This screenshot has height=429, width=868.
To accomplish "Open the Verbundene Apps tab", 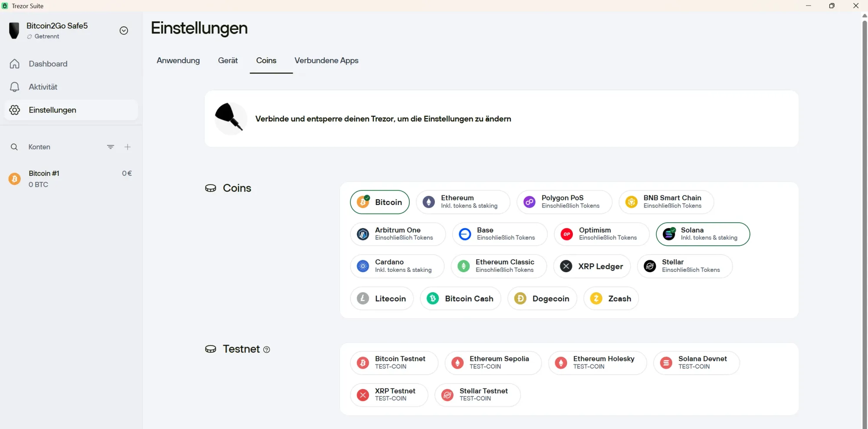I will click(x=326, y=61).
